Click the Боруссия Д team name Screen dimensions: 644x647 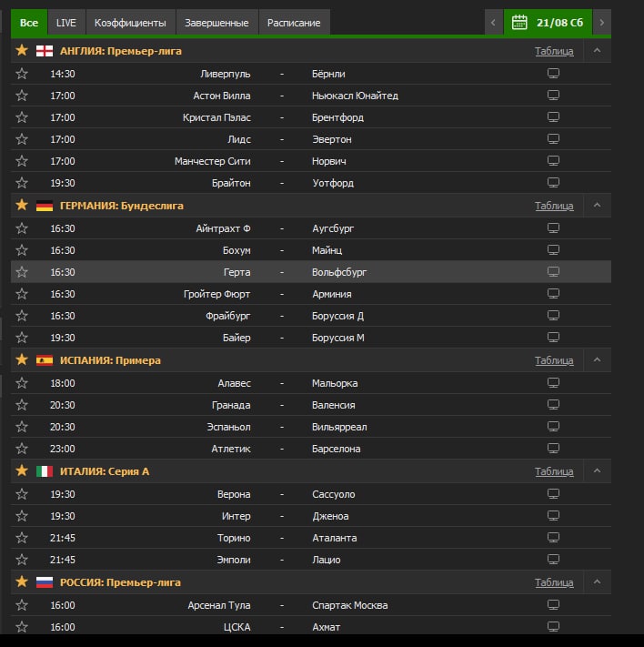(x=337, y=316)
